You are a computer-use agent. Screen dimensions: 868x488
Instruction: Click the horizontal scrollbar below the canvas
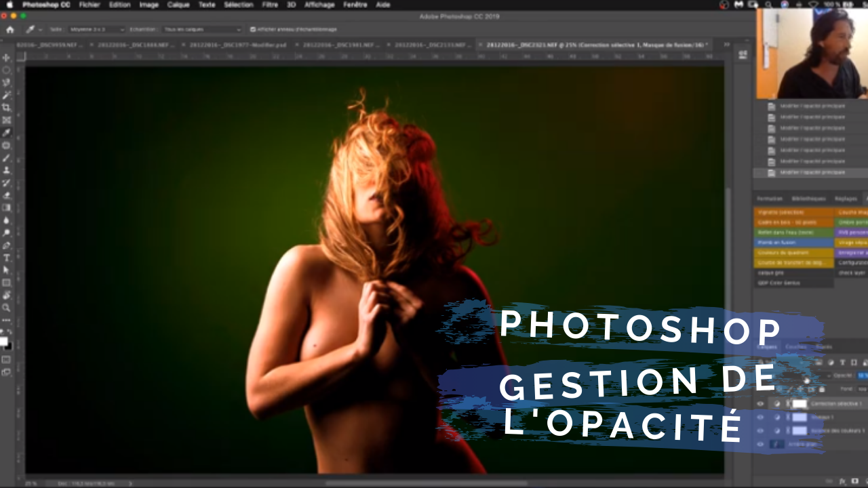[426, 483]
